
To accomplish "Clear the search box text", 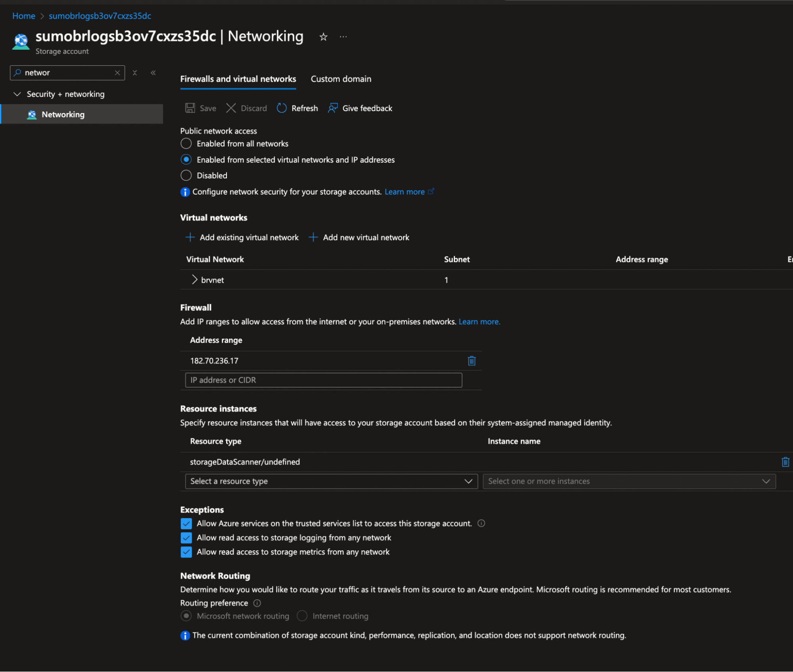I will (x=117, y=73).
